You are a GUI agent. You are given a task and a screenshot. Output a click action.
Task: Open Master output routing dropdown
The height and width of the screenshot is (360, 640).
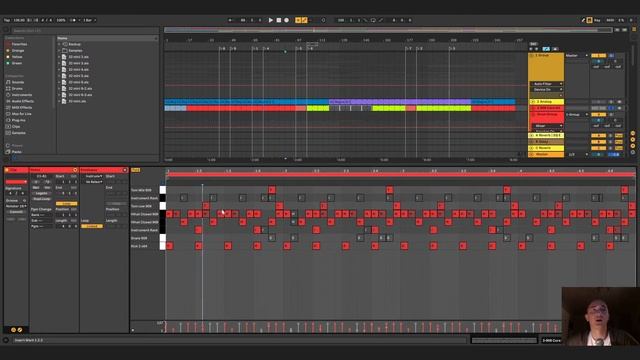577,56
